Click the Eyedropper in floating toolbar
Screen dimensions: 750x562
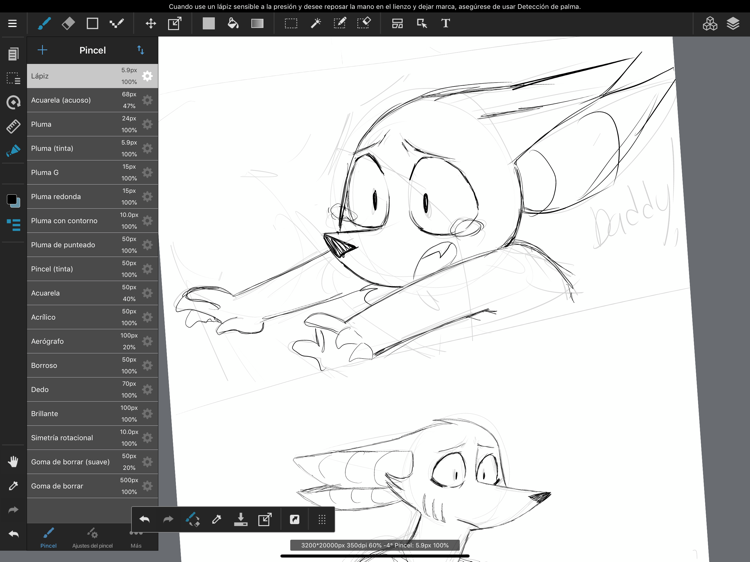(x=217, y=520)
